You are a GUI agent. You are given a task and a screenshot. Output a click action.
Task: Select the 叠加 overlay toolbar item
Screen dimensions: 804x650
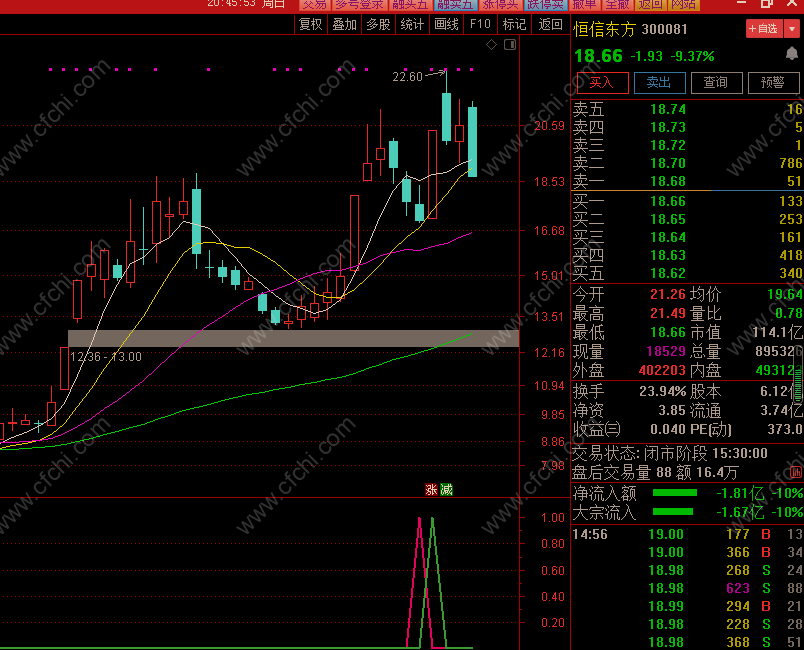344,24
